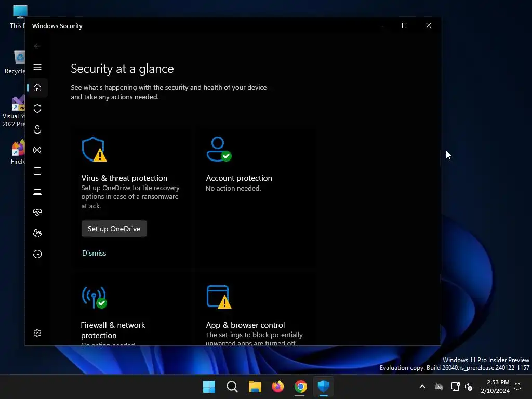This screenshot has height=399, width=532.
Task: Open Firewall & network protection heading
Action: [113, 330]
